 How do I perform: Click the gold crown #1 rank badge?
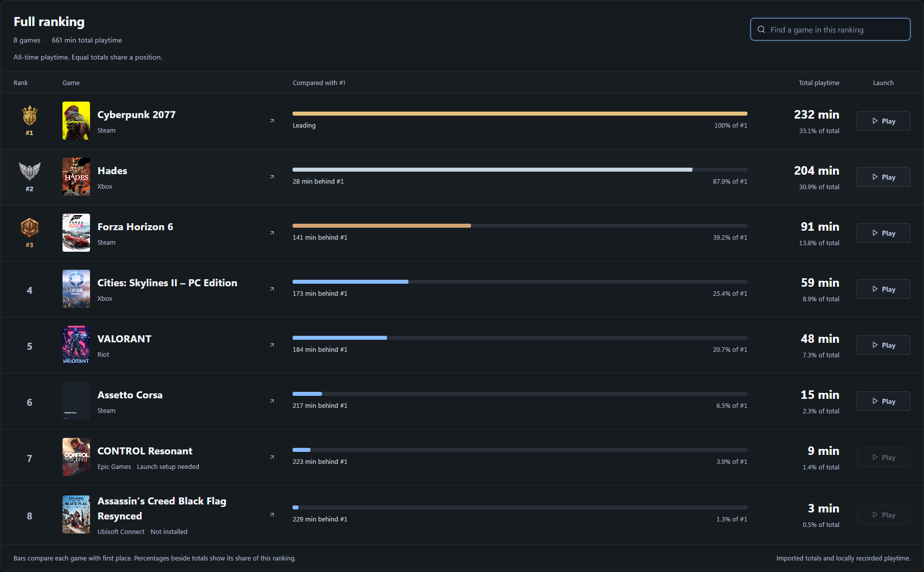click(x=29, y=116)
